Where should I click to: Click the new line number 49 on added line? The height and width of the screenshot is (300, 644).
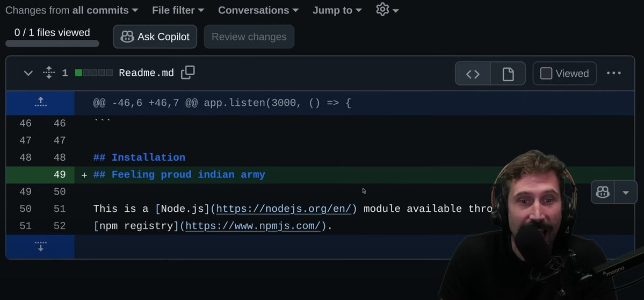point(60,175)
